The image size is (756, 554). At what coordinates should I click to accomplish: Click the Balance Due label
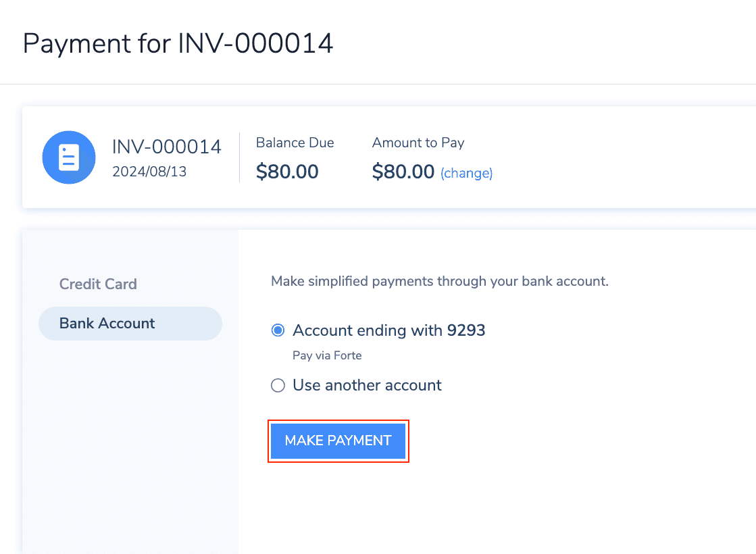(295, 143)
